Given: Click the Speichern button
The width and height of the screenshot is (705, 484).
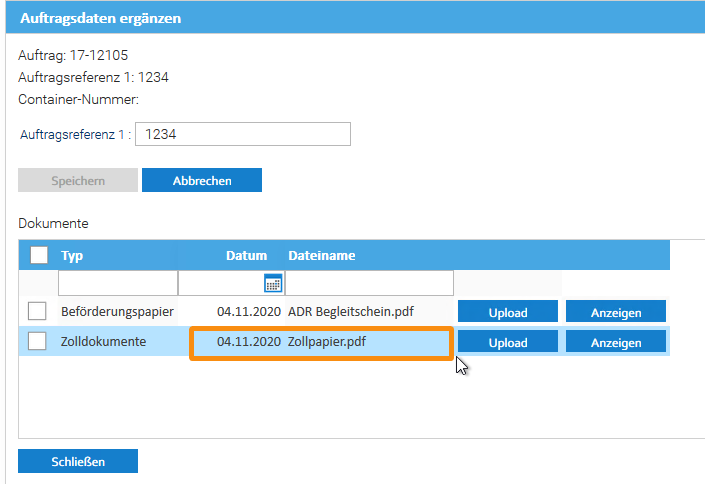Looking at the screenshot, I should click(78, 180).
